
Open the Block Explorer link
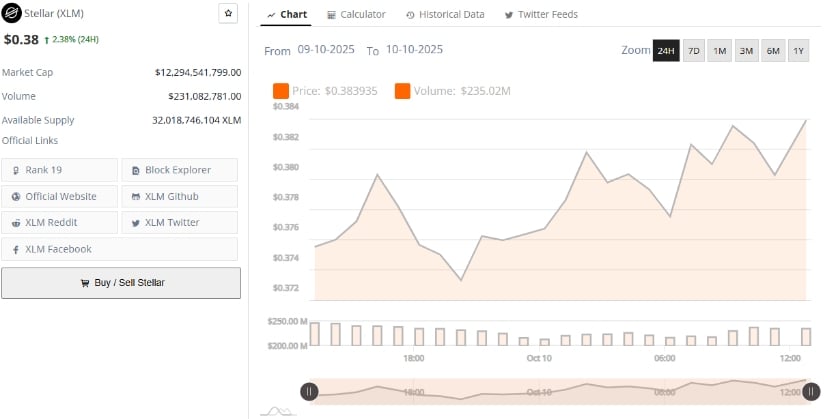(x=180, y=170)
